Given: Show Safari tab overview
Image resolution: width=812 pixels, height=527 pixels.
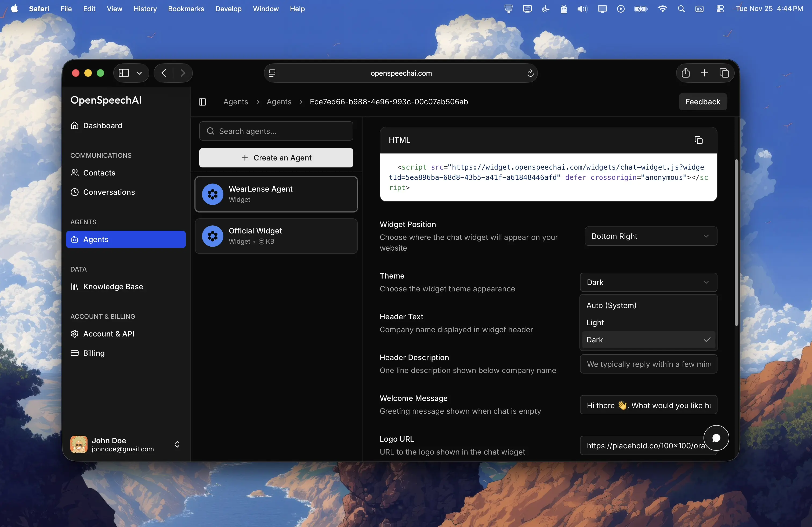Looking at the screenshot, I should 724,73.
